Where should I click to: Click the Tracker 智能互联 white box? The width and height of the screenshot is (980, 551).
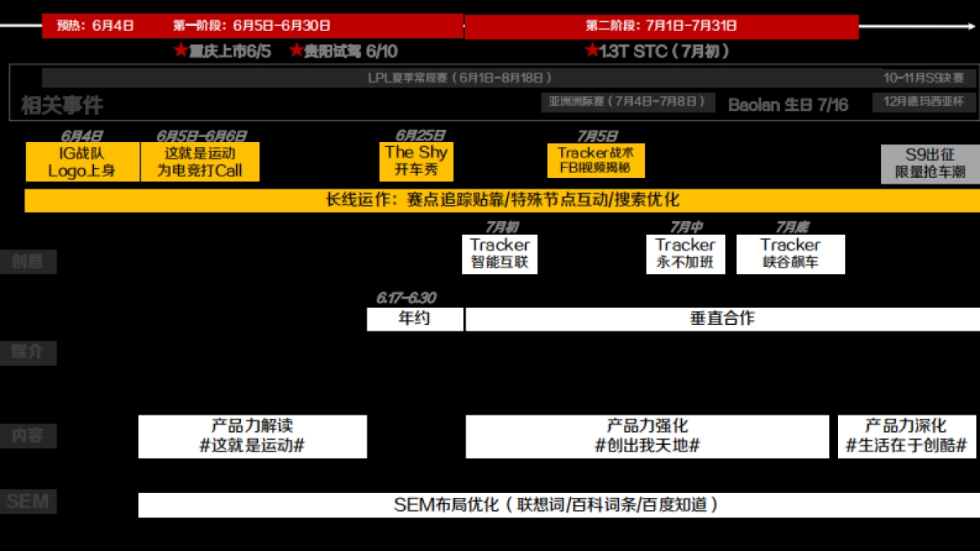click(500, 254)
